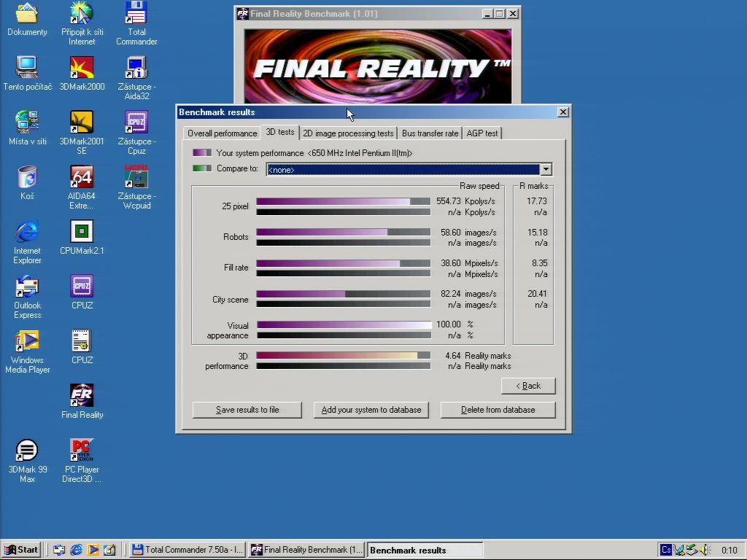Click Add your system to database
Viewport: 747px width, 560px height.
[x=371, y=410]
